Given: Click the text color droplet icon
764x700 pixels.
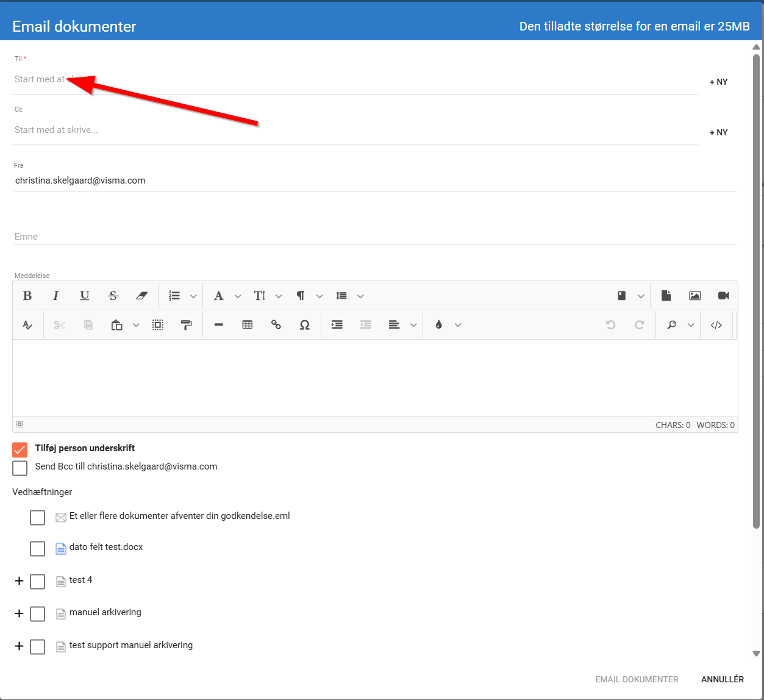Looking at the screenshot, I should (x=438, y=325).
